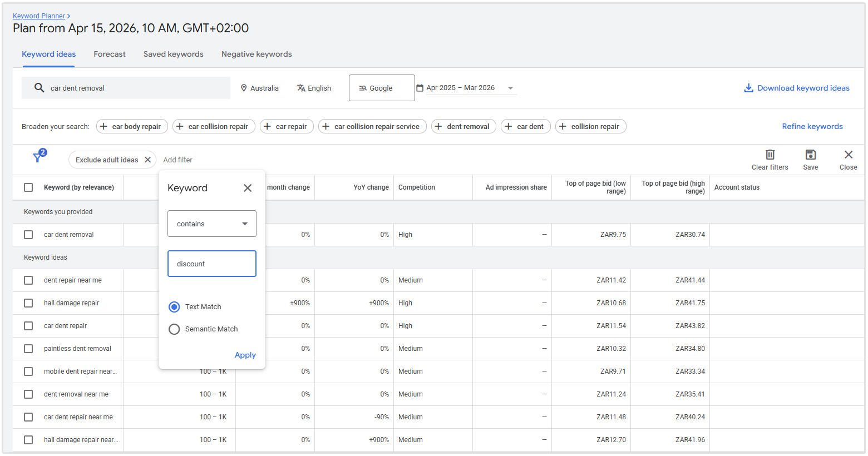This screenshot has width=868, height=456.
Task: Open the contains condition dropdown
Action: tap(212, 224)
